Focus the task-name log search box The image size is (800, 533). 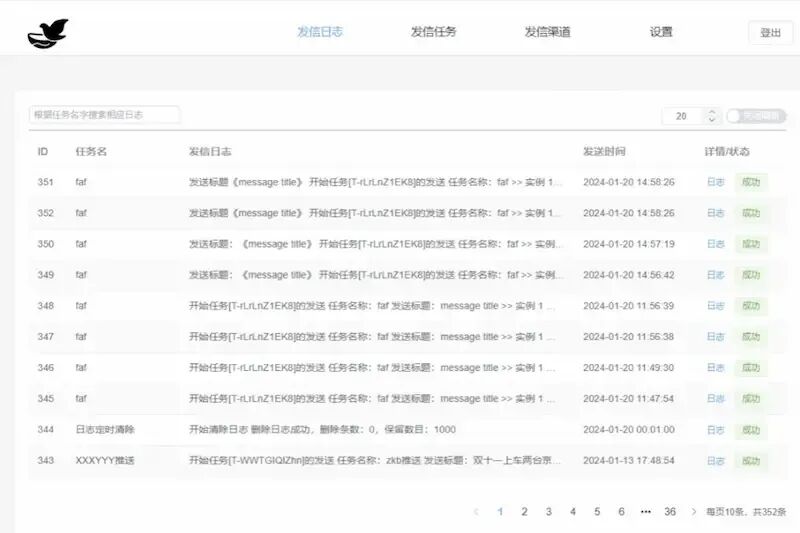coord(105,115)
